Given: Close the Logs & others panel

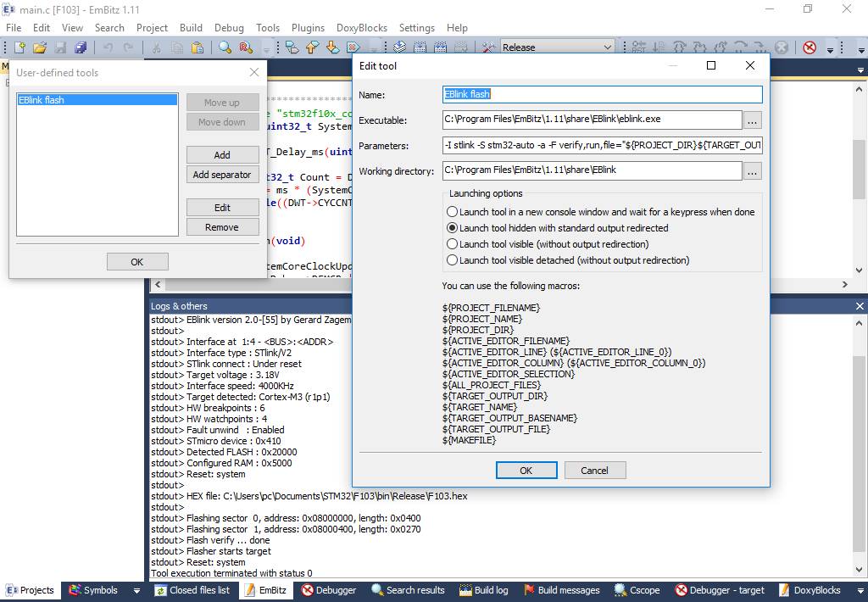Looking at the screenshot, I should 860,306.
